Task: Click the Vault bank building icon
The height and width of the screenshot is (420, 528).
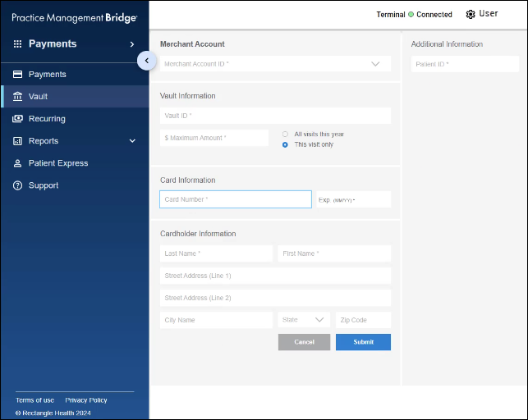Action: [17, 97]
